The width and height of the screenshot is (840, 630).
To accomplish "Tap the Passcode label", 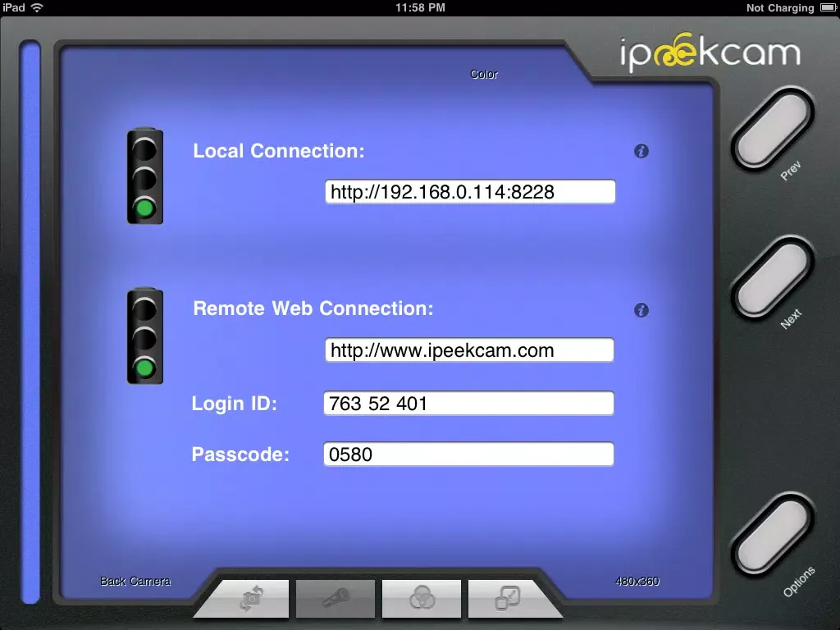I will [240, 454].
